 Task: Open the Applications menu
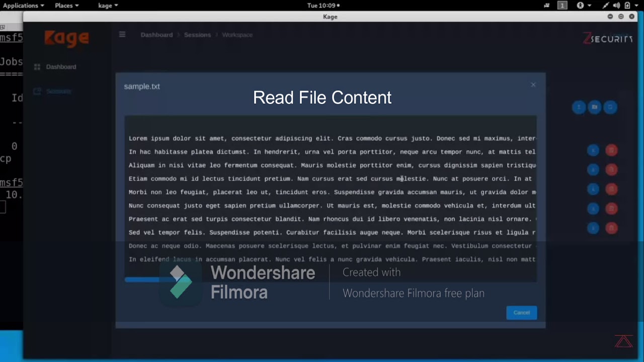(23, 6)
